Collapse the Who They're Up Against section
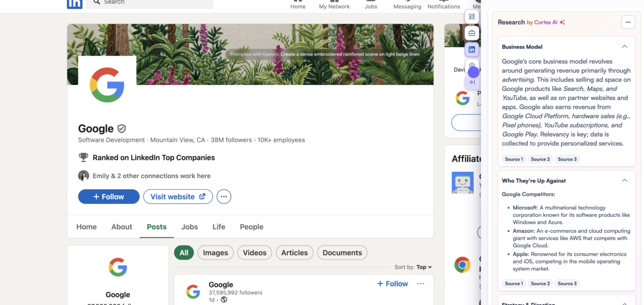The height and width of the screenshot is (305, 644). pyautogui.click(x=624, y=181)
